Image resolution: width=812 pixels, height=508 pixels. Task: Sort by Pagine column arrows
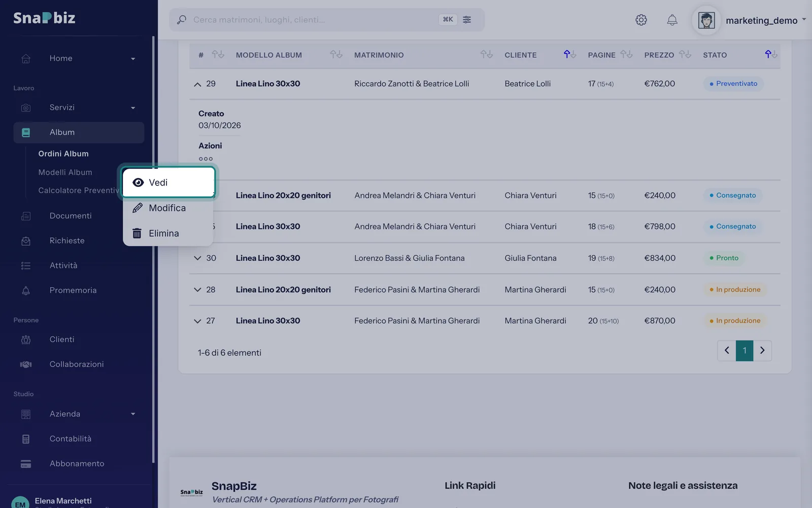626,54
